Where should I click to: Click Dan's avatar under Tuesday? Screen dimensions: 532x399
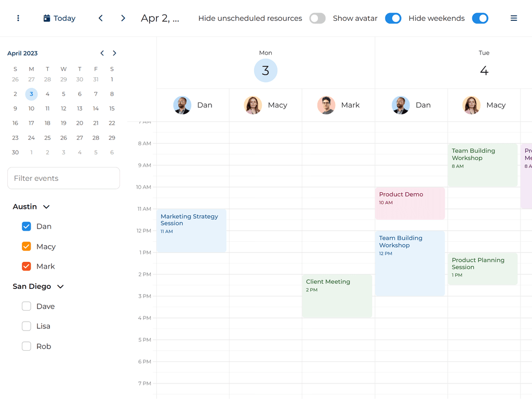(401, 105)
